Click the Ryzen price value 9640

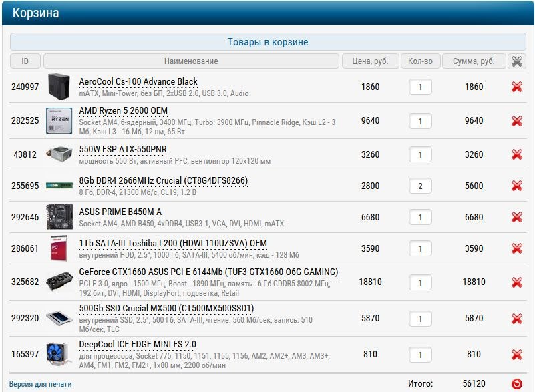[370, 120]
